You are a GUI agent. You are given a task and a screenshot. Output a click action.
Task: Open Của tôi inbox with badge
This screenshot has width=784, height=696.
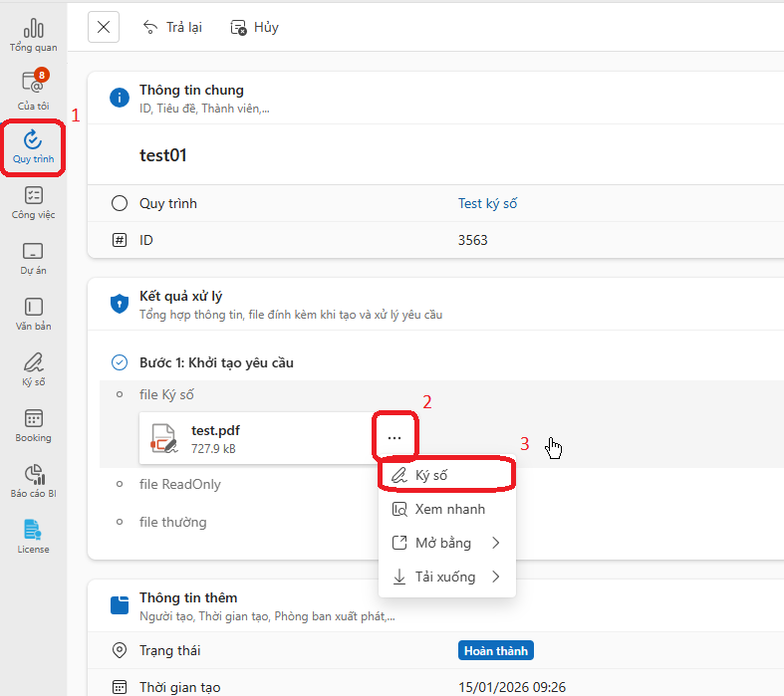(33, 90)
